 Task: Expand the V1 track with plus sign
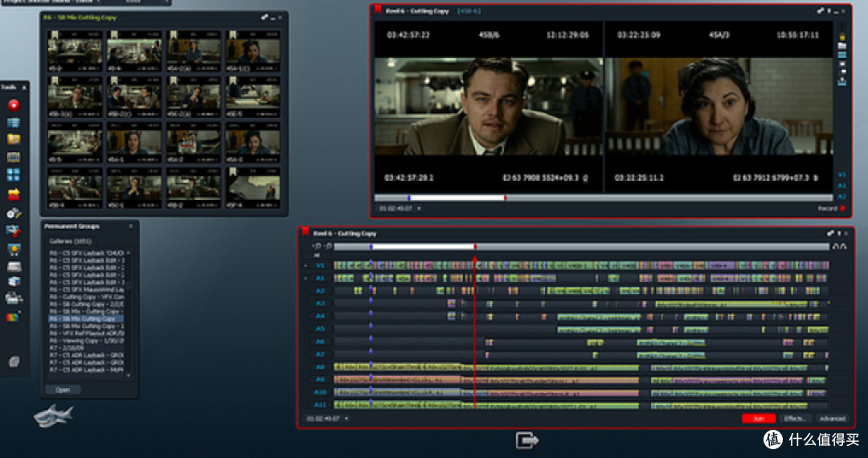(x=306, y=265)
